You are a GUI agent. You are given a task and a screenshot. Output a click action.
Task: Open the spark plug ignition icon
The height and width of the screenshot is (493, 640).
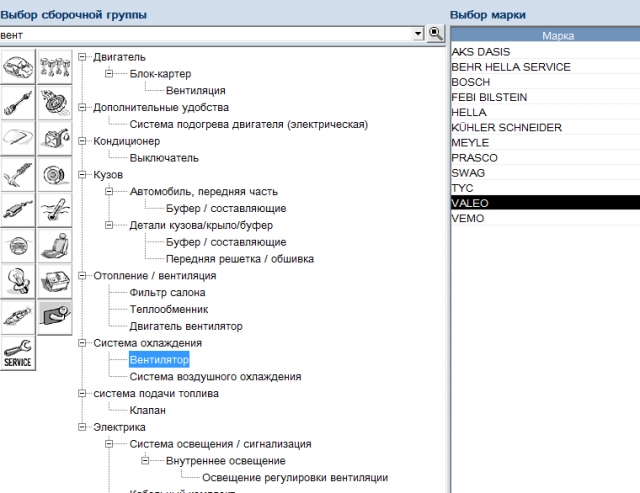pos(18,318)
